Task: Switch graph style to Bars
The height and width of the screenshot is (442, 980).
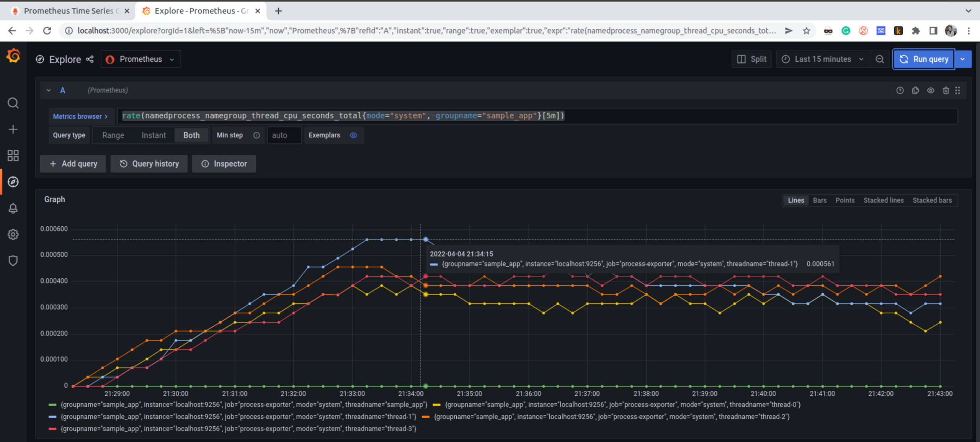Action: pyautogui.click(x=820, y=200)
